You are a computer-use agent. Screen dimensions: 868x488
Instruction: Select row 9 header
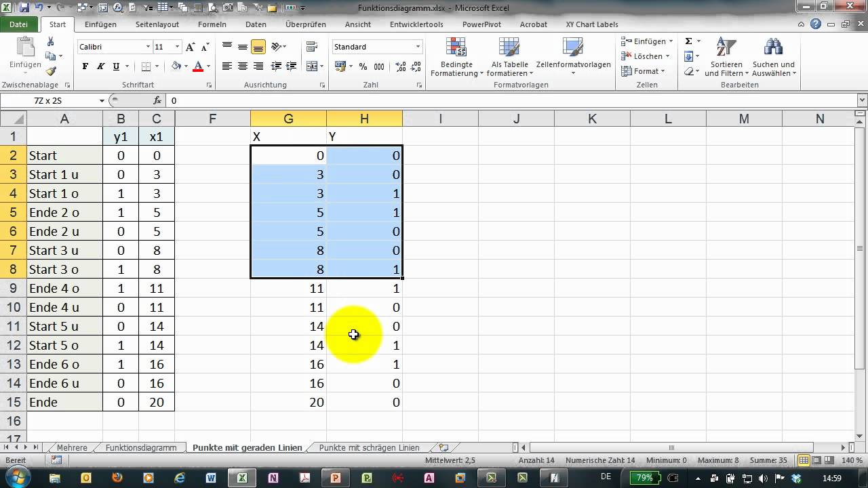(13, 288)
